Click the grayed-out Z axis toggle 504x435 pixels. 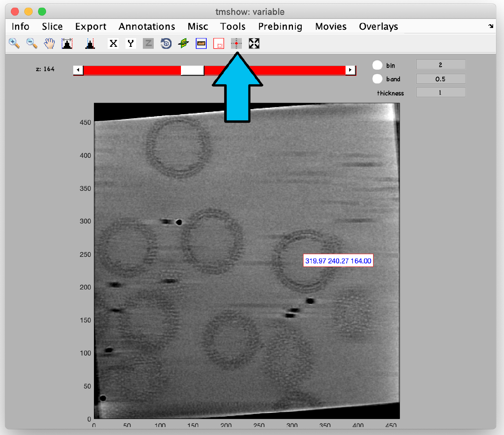tap(148, 43)
